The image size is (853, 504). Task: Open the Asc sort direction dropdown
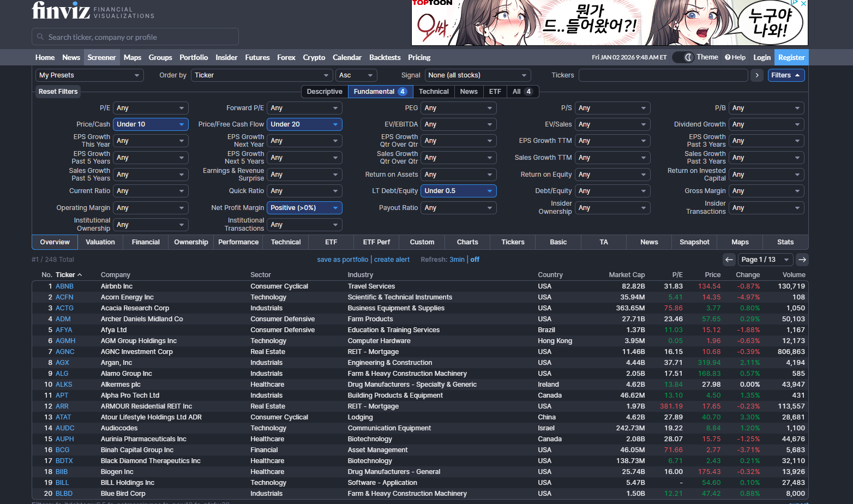coord(356,75)
